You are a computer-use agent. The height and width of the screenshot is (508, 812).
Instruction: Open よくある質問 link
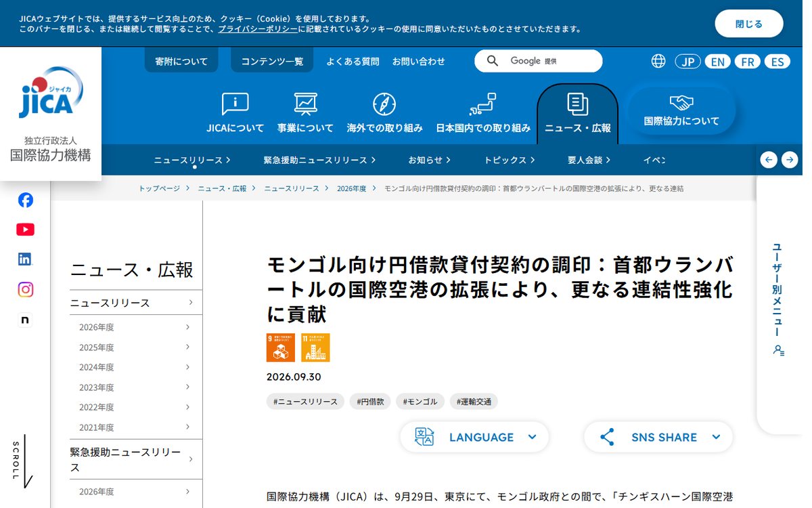[x=353, y=61]
